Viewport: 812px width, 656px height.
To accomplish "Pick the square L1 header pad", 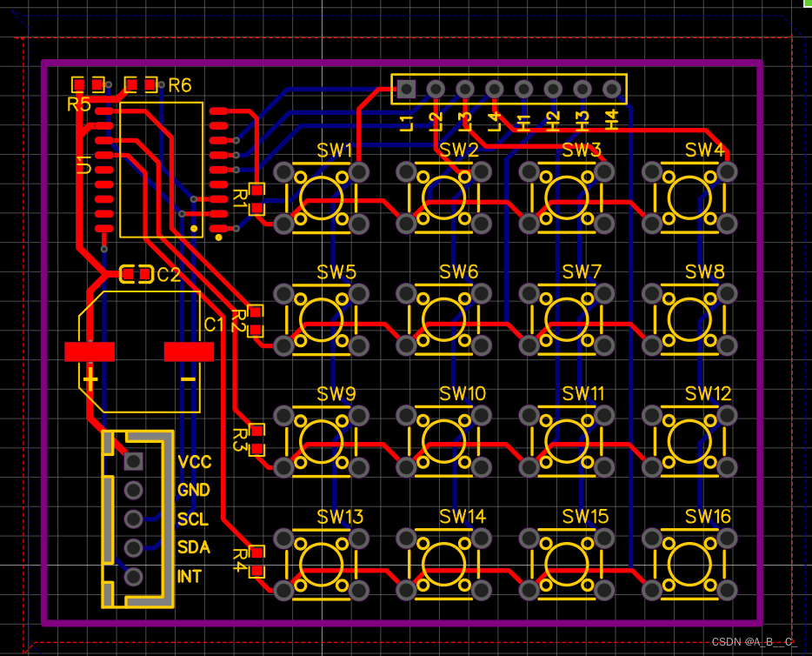I will tap(406, 89).
